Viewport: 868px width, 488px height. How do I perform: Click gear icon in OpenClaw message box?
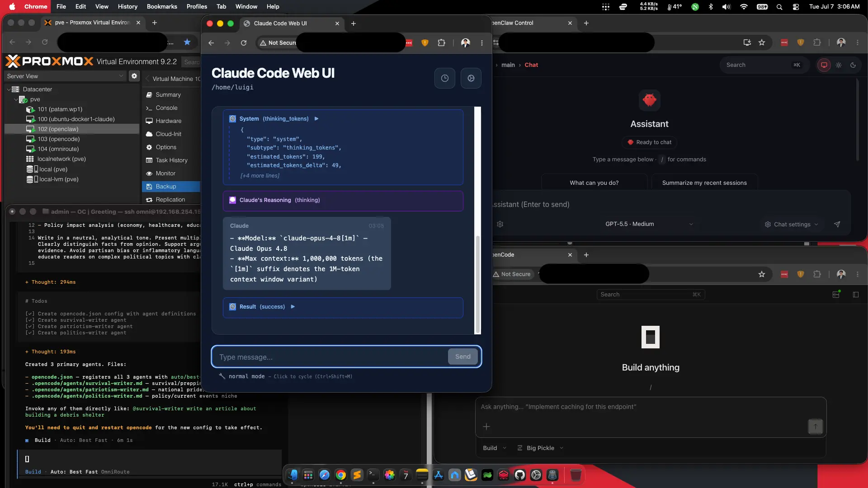click(x=500, y=225)
